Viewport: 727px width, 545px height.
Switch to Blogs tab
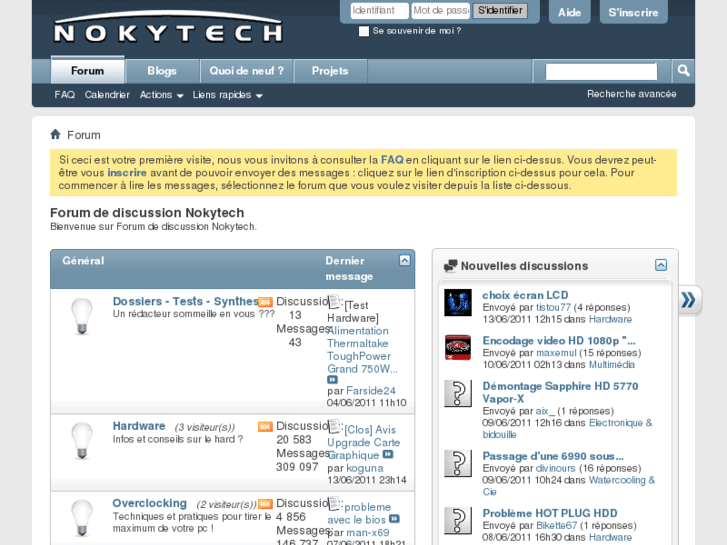click(x=162, y=71)
